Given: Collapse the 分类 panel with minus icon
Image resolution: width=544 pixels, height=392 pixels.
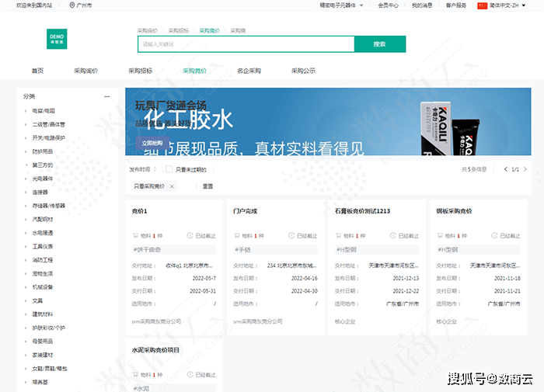Looking at the screenshot, I should point(107,97).
